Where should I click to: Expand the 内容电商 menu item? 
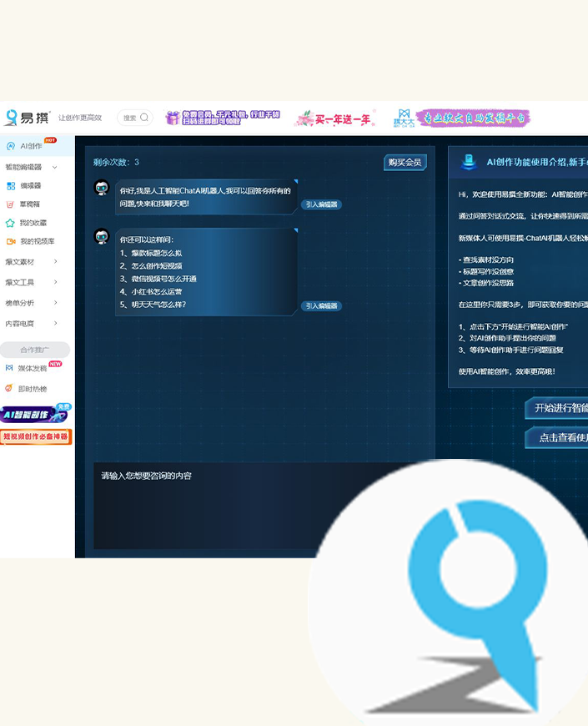55,324
